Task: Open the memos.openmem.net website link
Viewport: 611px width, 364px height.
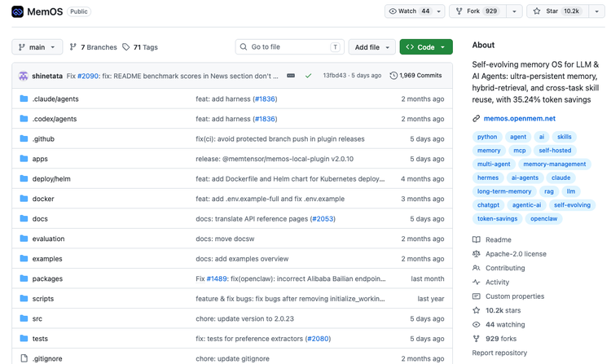Action: [x=520, y=118]
